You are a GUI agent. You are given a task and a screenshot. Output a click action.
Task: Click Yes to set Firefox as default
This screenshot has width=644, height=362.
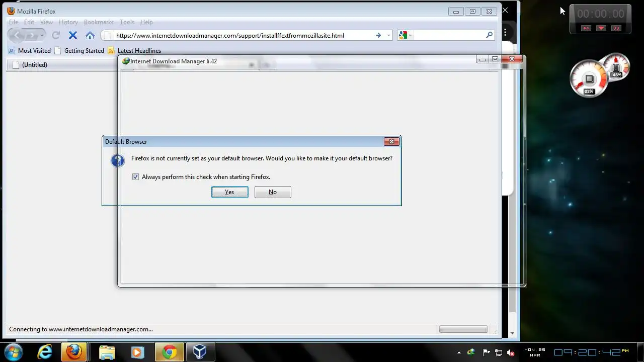(x=229, y=192)
